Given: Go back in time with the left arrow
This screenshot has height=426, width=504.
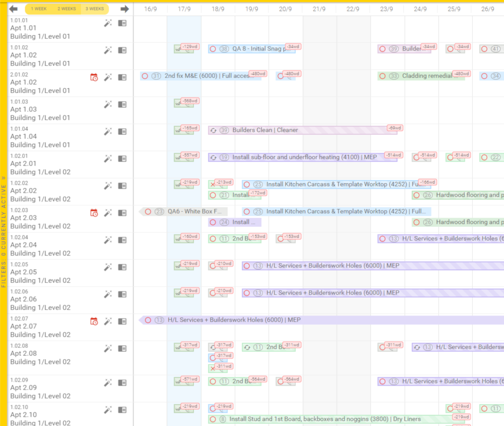Looking at the screenshot, I should [14, 8].
